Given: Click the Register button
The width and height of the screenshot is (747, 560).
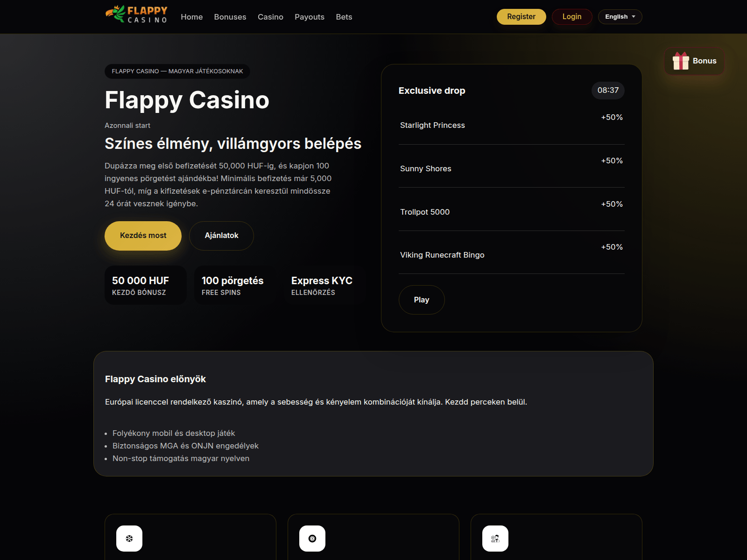Looking at the screenshot, I should (x=521, y=17).
